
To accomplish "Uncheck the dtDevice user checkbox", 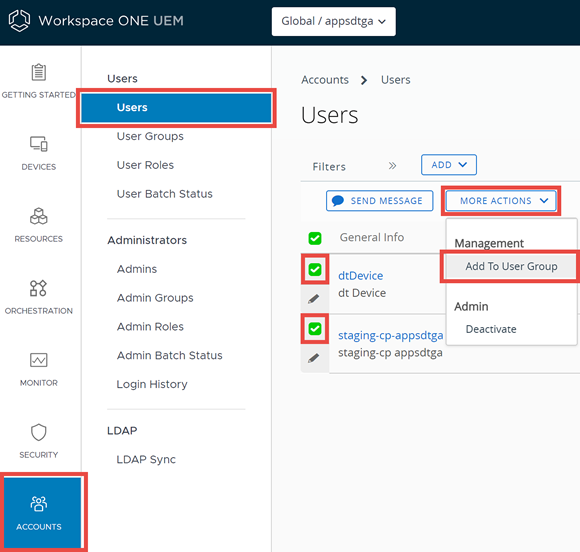I will [315, 269].
